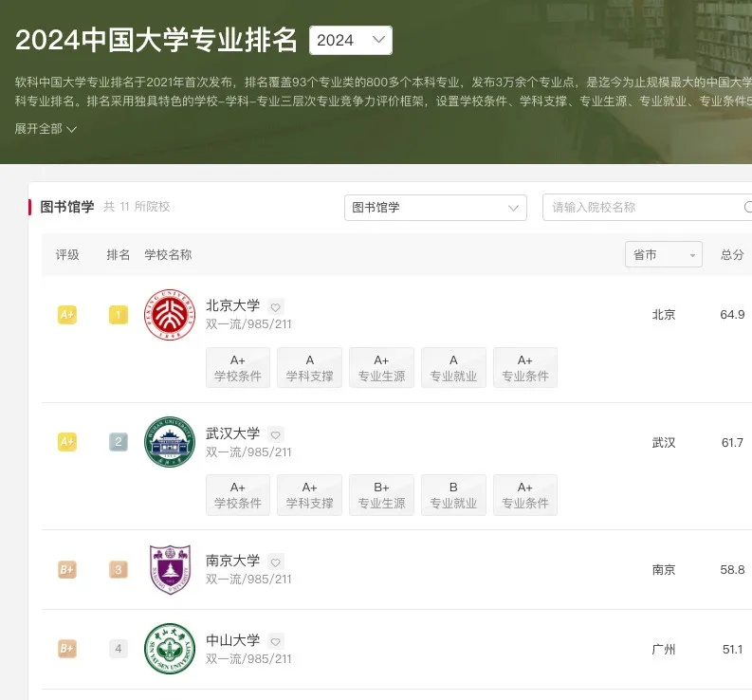The height and width of the screenshot is (700, 752).
Task: Click 中山大学's B+ rating badge
Action: pos(67,649)
